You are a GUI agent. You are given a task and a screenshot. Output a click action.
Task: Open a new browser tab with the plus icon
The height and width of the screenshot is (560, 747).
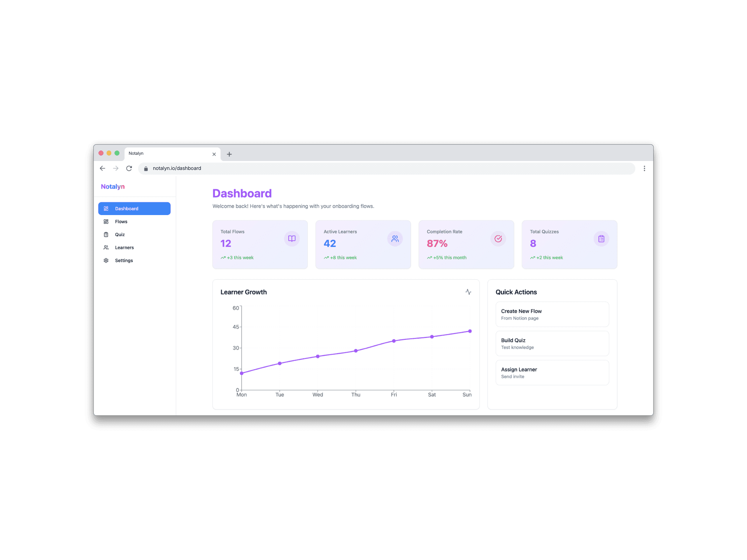coord(229,154)
